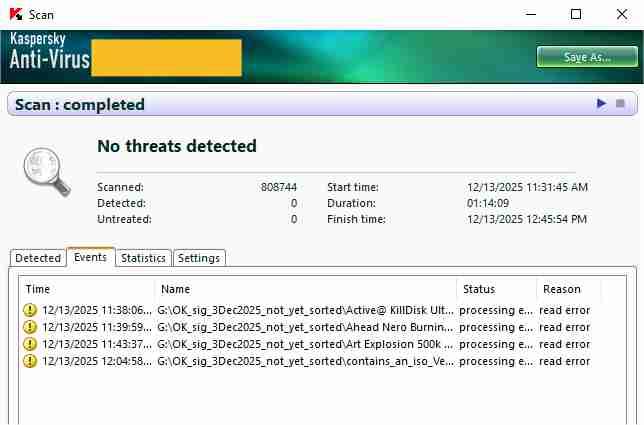Click warning icon of the Art Explosion row
The height and width of the screenshot is (425, 644).
(30, 344)
